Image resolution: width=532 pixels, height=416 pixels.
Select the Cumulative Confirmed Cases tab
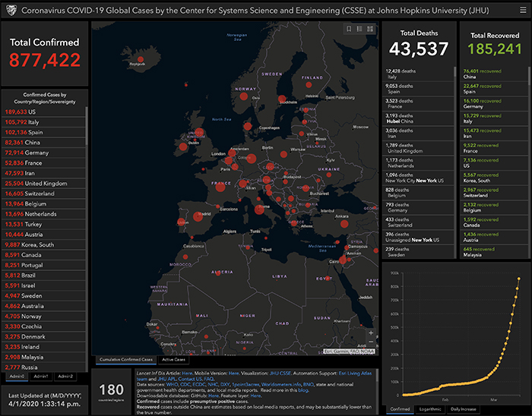(x=126, y=359)
